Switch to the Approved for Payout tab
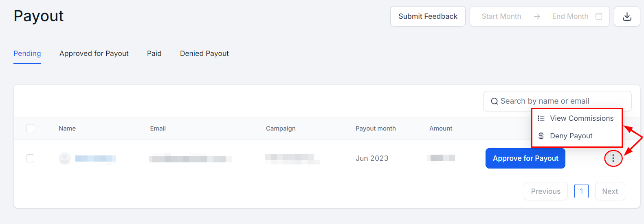Screen dimensions: 644x224 [94, 53]
